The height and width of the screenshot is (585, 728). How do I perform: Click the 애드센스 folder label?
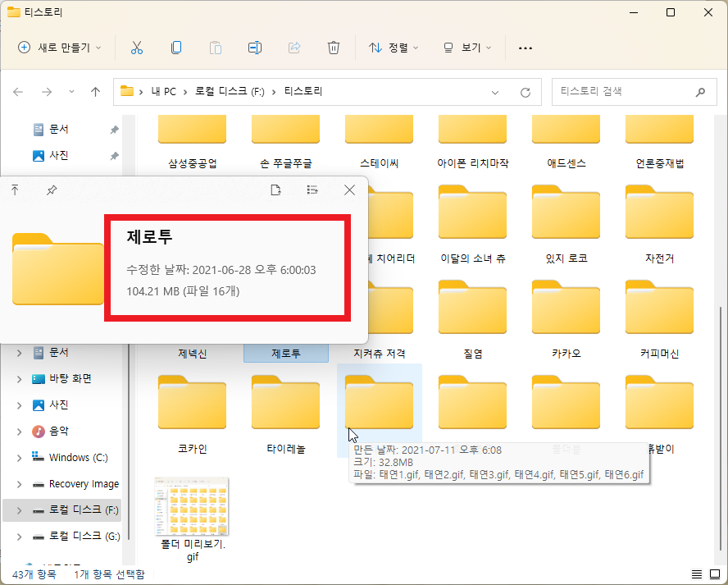tap(566, 163)
